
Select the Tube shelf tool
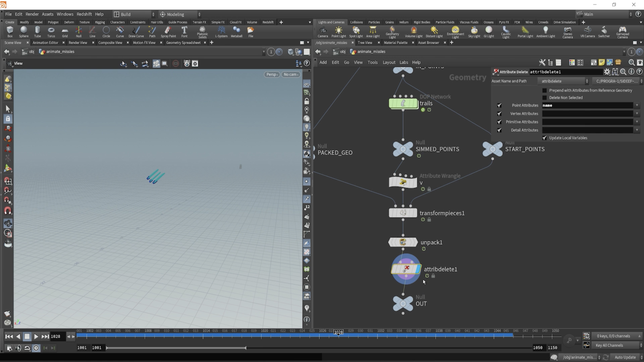click(37, 32)
